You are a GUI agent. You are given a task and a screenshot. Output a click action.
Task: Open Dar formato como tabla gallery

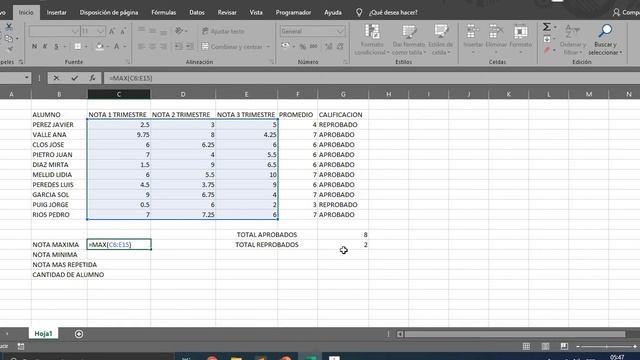pyautogui.click(x=409, y=39)
